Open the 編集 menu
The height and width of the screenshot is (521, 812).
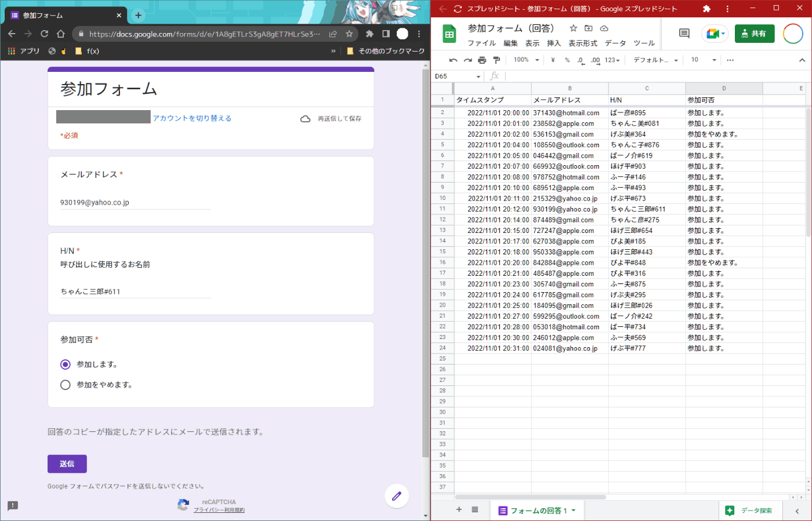(510, 43)
